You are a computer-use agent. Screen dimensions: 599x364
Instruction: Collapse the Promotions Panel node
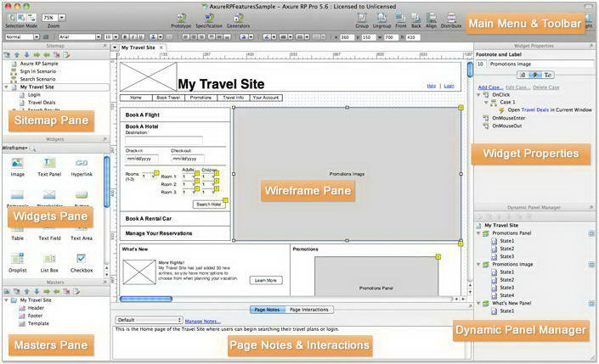478,233
